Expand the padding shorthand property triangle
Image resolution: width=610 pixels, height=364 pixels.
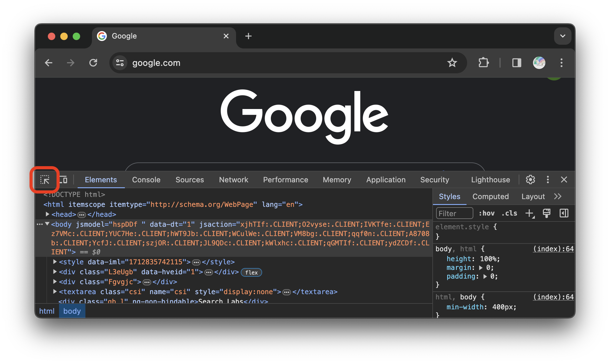(485, 276)
